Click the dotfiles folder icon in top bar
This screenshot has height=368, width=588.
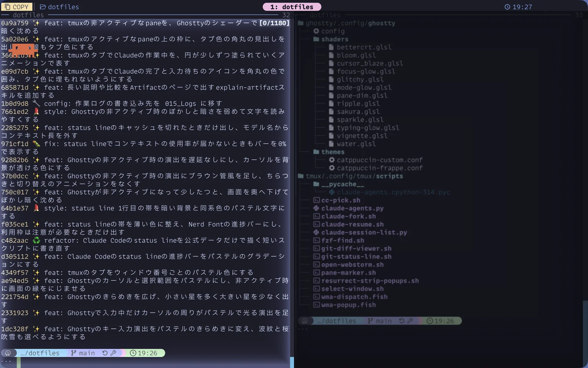[x=43, y=7]
